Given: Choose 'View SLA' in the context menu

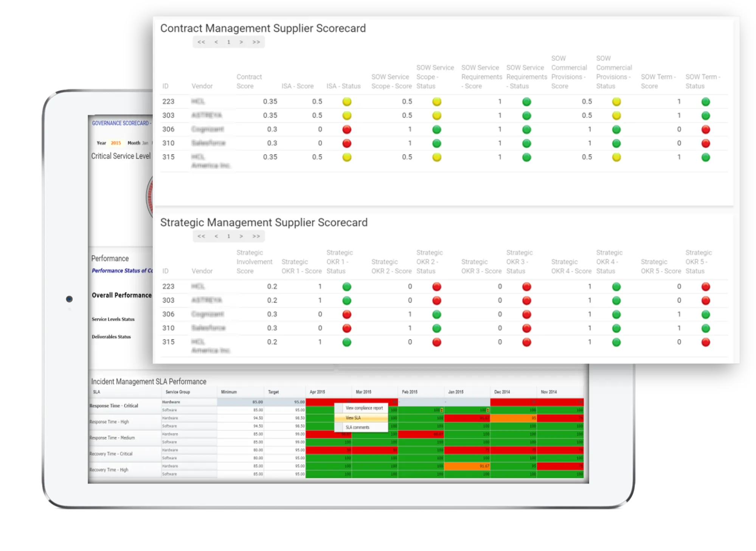Looking at the screenshot, I should pyautogui.click(x=353, y=418).
